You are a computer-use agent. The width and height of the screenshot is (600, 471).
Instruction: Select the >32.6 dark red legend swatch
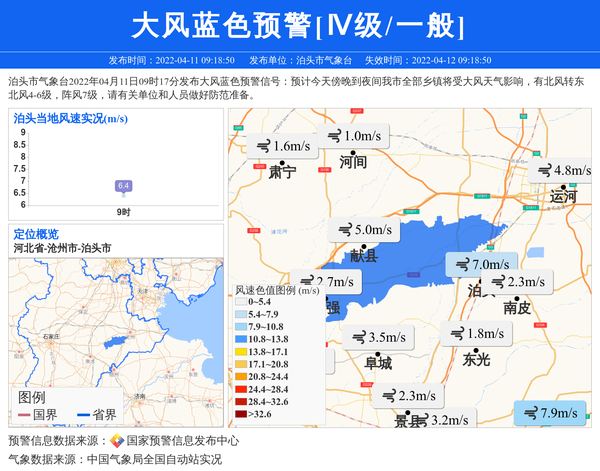(x=240, y=412)
